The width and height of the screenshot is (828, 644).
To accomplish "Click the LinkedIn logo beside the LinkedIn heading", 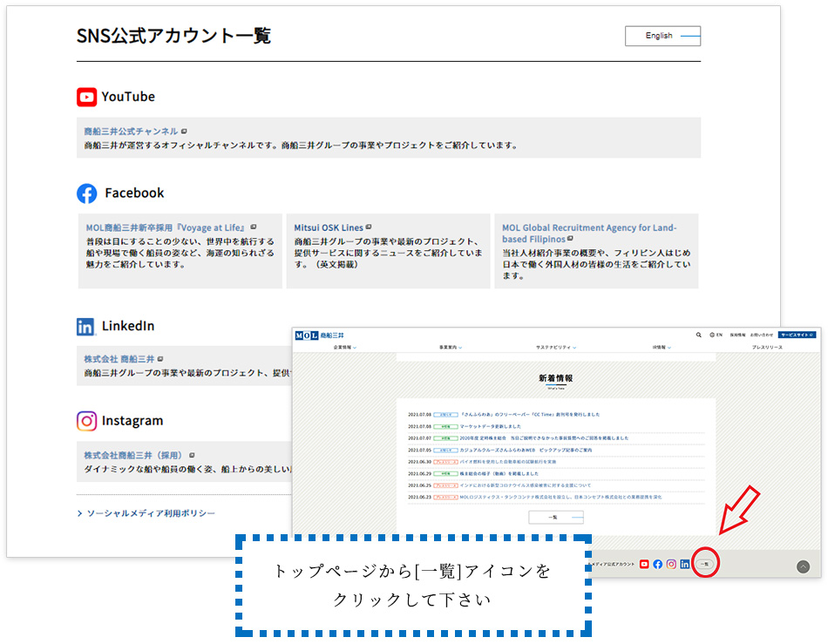I will click(x=85, y=327).
